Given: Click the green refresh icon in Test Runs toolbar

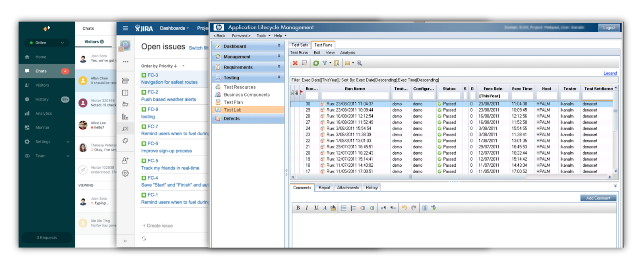Looking at the screenshot, I should point(316,63).
